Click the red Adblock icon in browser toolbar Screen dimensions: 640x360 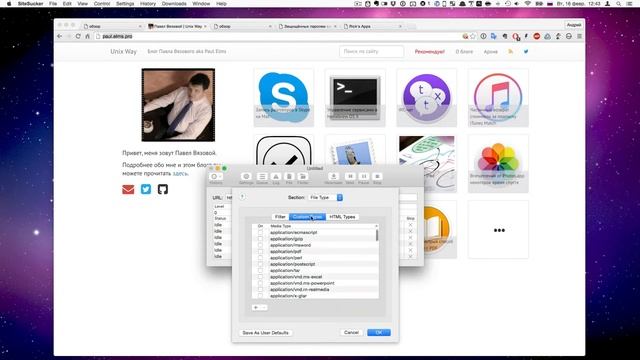click(537, 36)
